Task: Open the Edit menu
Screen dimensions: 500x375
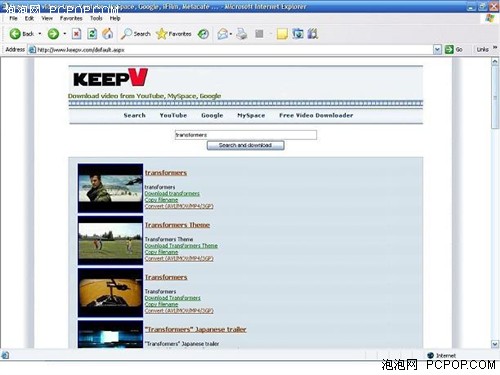Action: pos(29,18)
